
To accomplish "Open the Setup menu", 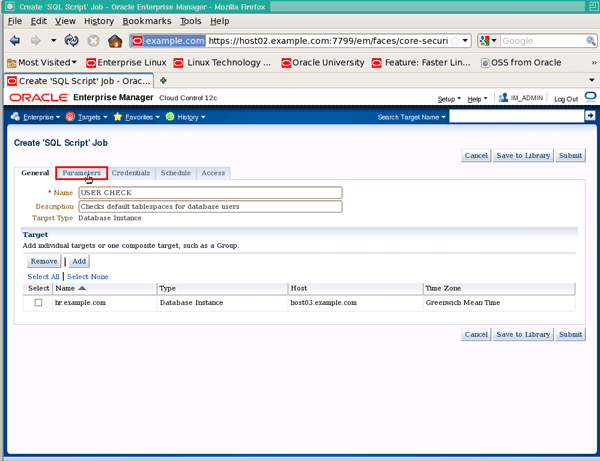I will (449, 99).
